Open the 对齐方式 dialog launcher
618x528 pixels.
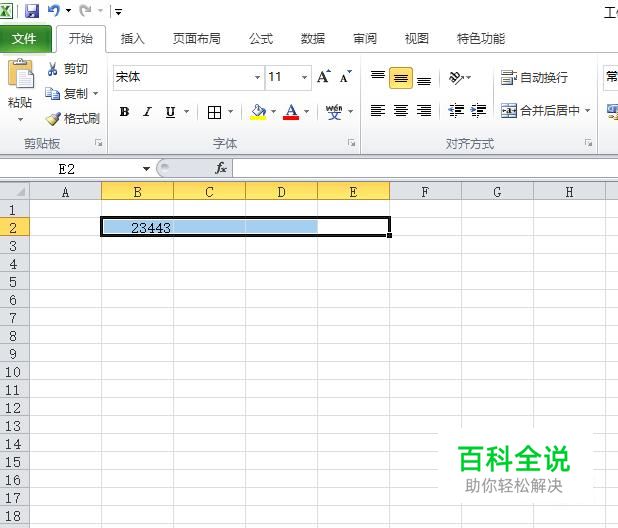(588, 143)
